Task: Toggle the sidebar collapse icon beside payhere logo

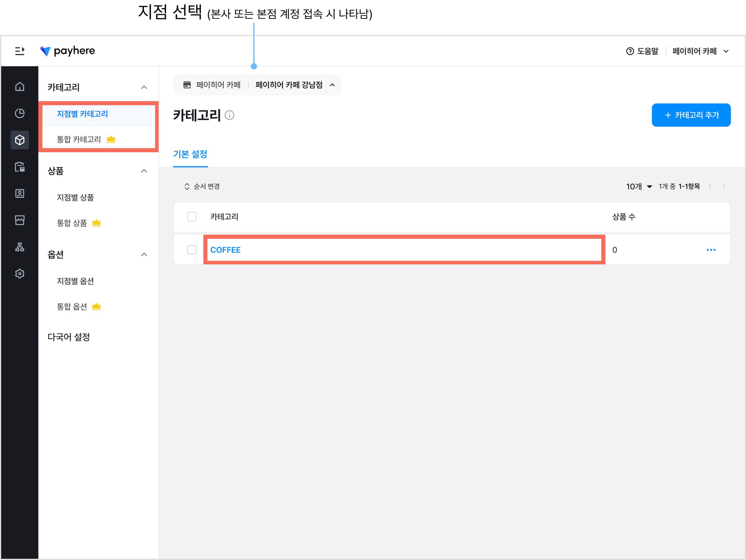Action: pyautogui.click(x=20, y=51)
